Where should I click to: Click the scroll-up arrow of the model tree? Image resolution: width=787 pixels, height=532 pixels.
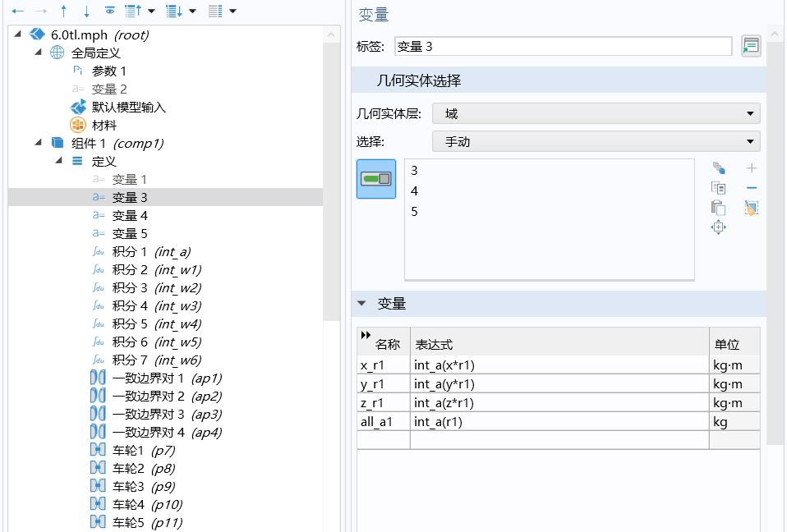pos(331,34)
